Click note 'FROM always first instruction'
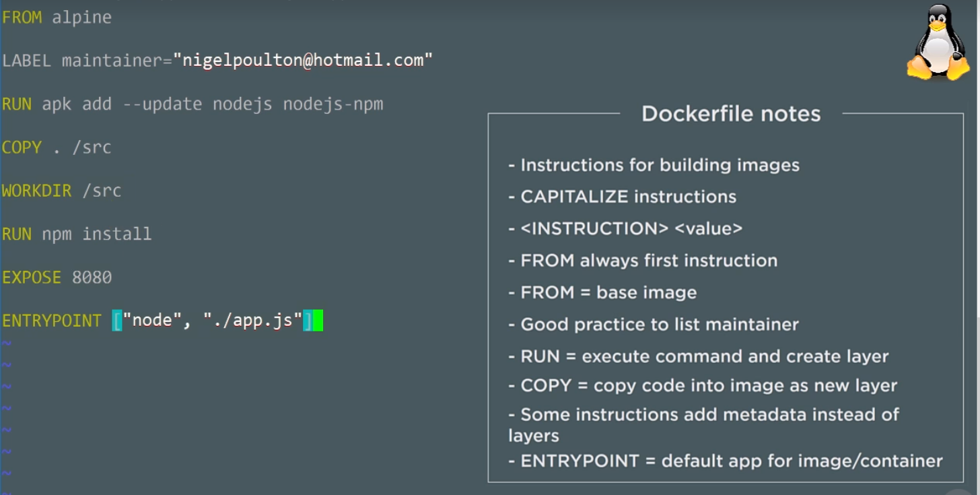This screenshot has width=980, height=495. [643, 261]
